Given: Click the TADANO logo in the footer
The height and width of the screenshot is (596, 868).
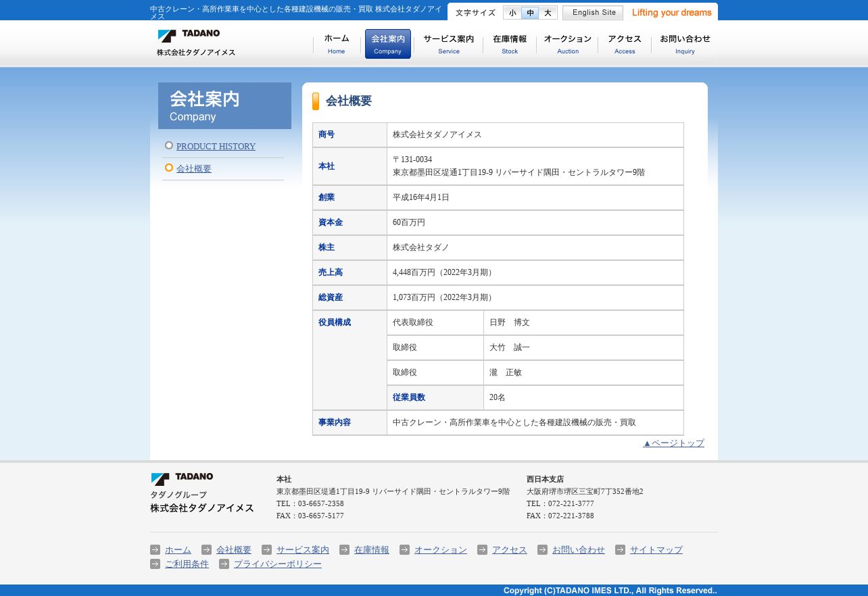Looking at the screenshot, I should [182, 479].
